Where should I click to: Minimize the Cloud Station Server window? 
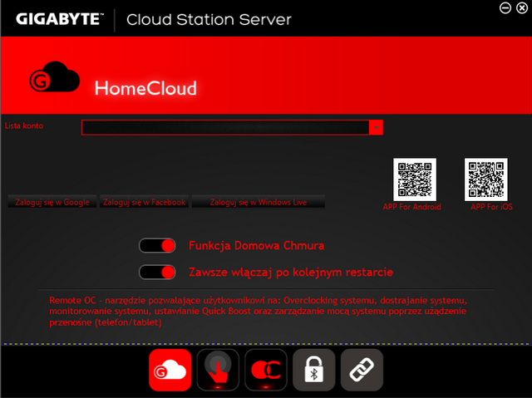(x=505, y=7)
